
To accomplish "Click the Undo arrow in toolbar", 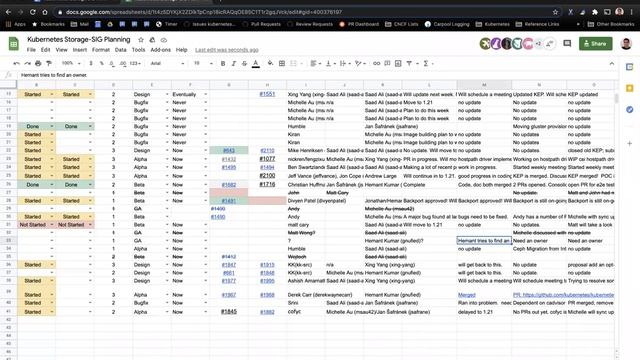I will pos(16,63).
